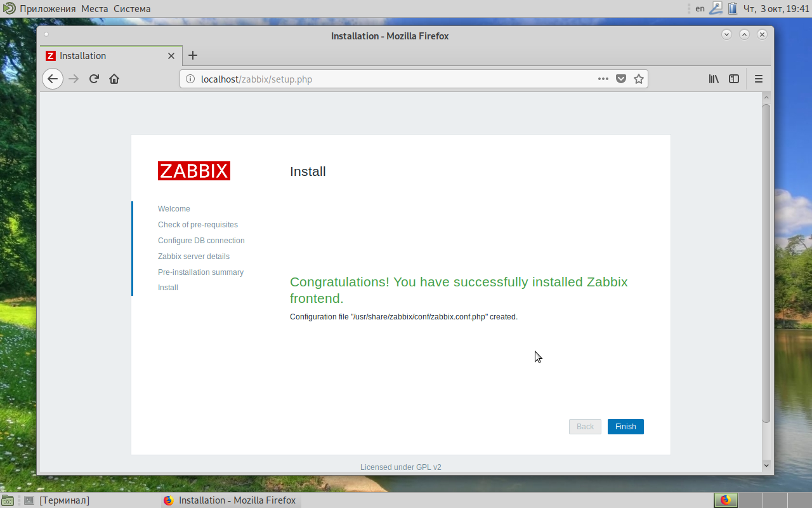Viewport: 812px width, 508px height.
Task: Select the Welcome step
Action: click(174, 209)
